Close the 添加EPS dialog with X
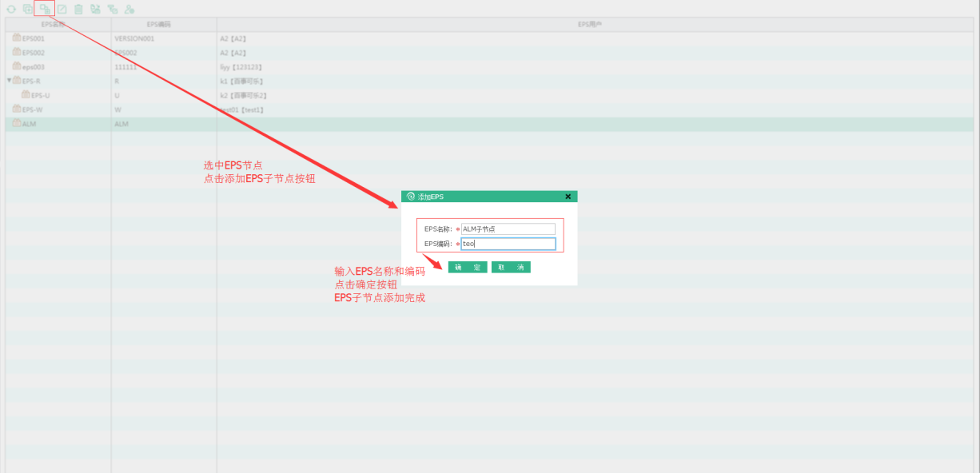The image size is (980, 473). [x=568, y=197]
